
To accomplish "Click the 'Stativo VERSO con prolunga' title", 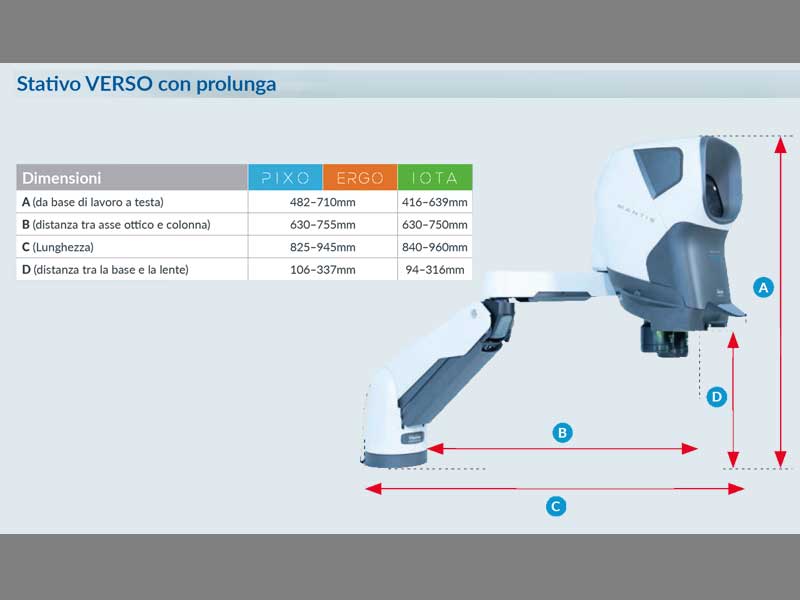I will coord(146,84).
